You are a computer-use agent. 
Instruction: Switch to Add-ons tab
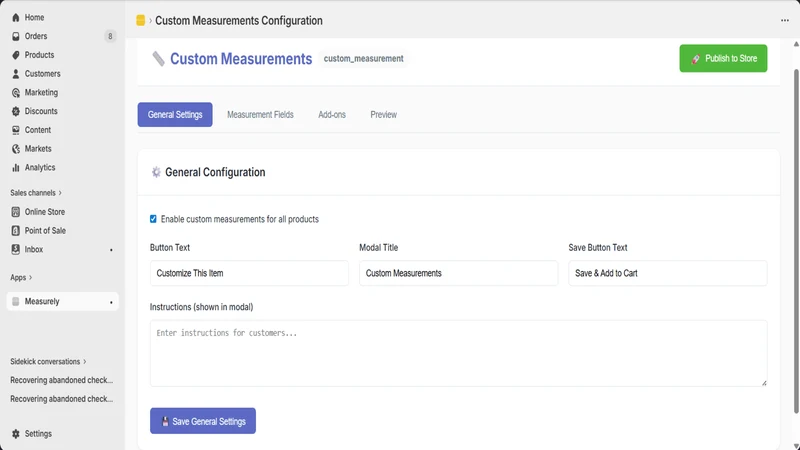click(332, 115)
